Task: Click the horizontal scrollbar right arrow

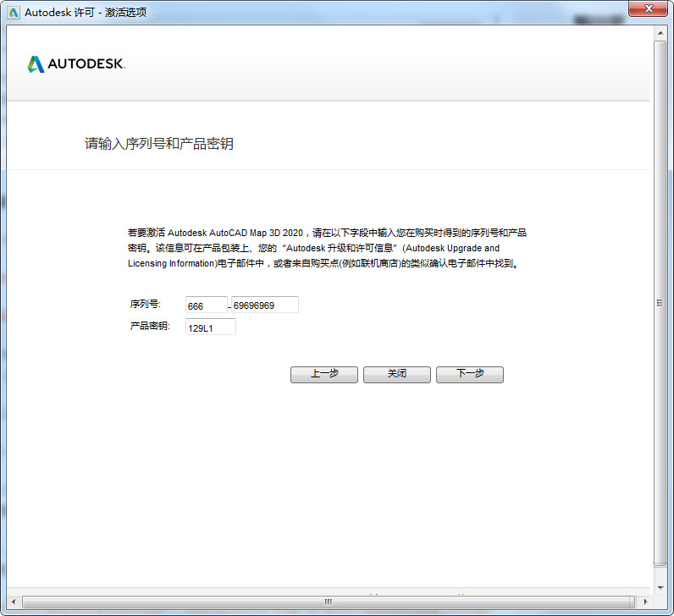Action: [x=645, y=602]
